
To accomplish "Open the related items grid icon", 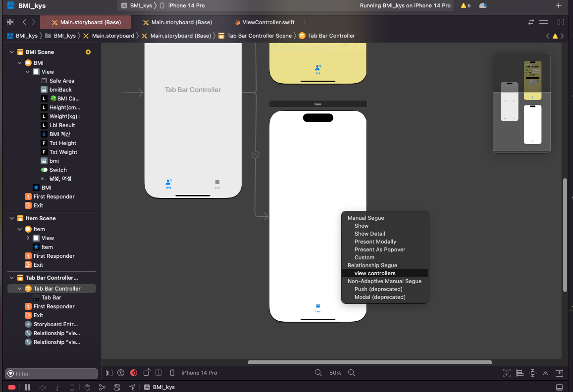I will coord(10,22).
